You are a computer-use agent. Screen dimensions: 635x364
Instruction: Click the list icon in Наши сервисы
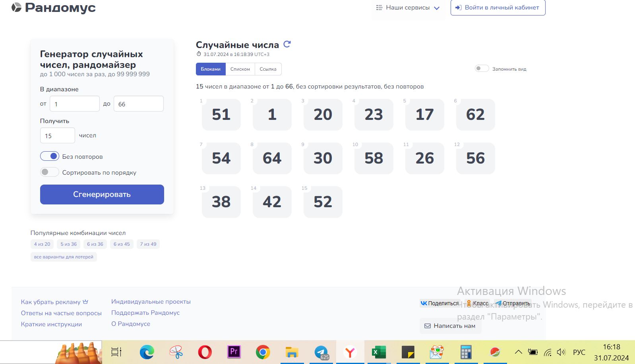379,8
